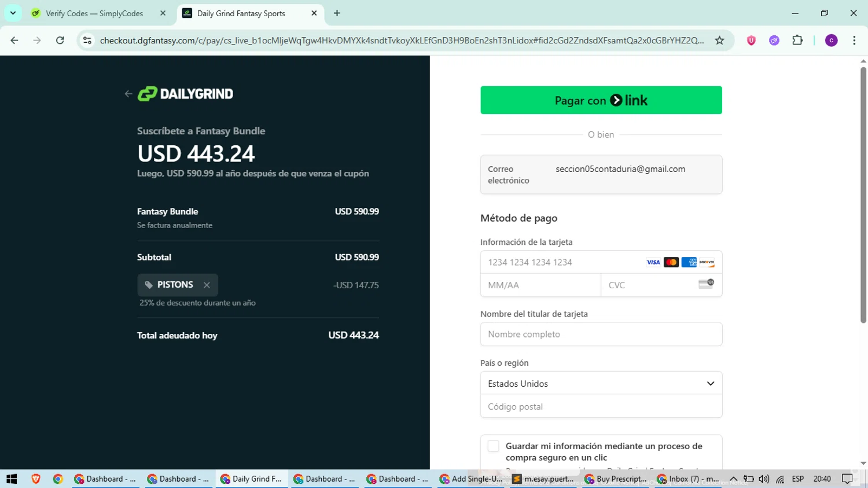
Task: Click the browser back arrow
Action: point(14,40)
